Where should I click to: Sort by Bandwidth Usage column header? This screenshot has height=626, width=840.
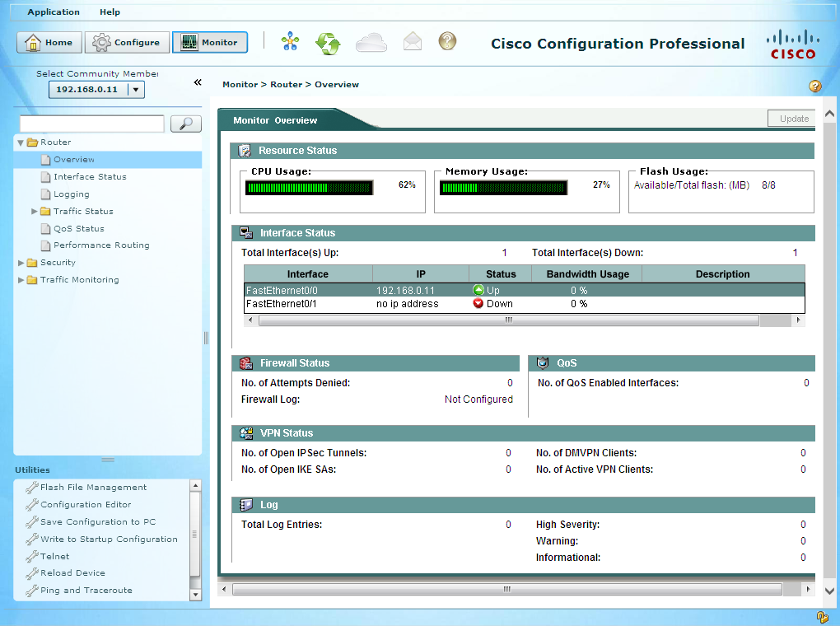[x=588, y=273]
